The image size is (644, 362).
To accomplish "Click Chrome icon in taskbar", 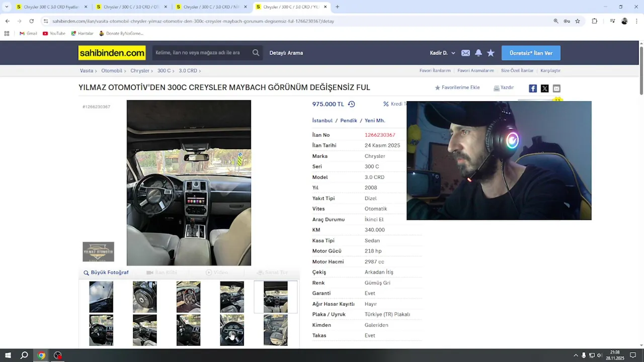I will [41, 355].
